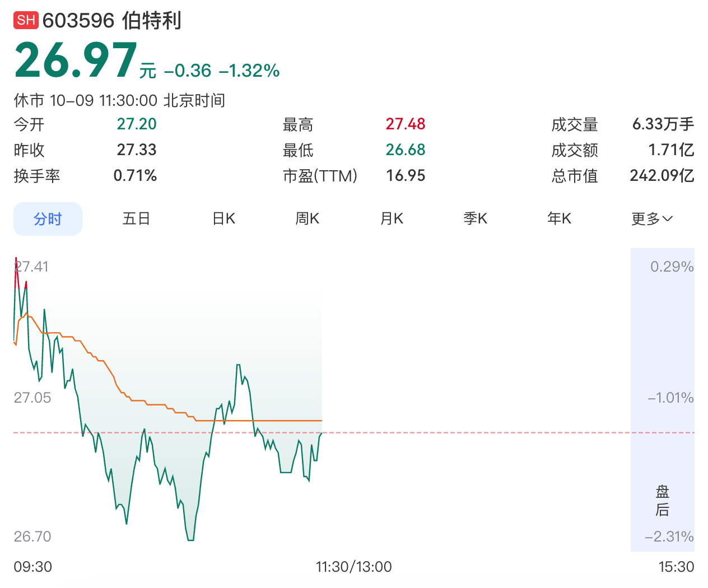Viewport: 708px width, 588px height.
Task: Open the 日K daily candlestick tab
Action: click(x=223, y=218)
